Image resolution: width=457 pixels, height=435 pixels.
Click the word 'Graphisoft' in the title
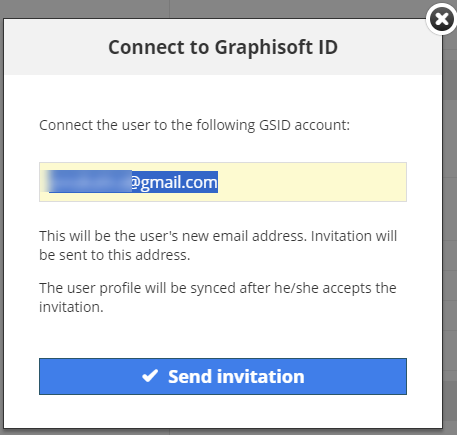coord(263,47)
